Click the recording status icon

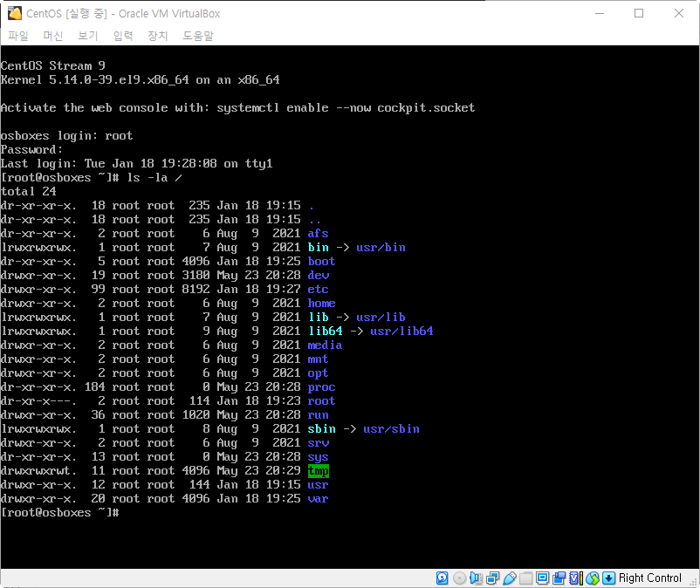[559, 578]
